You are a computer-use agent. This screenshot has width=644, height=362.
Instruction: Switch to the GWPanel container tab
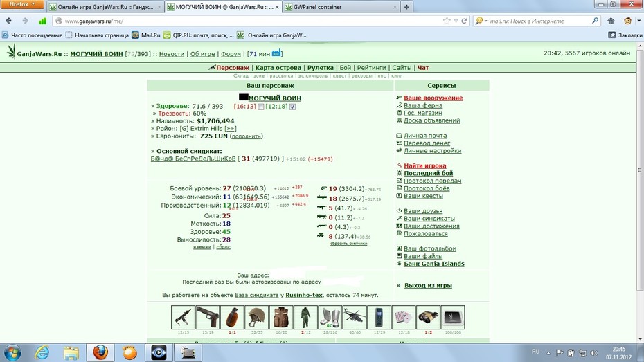(341, 7)
